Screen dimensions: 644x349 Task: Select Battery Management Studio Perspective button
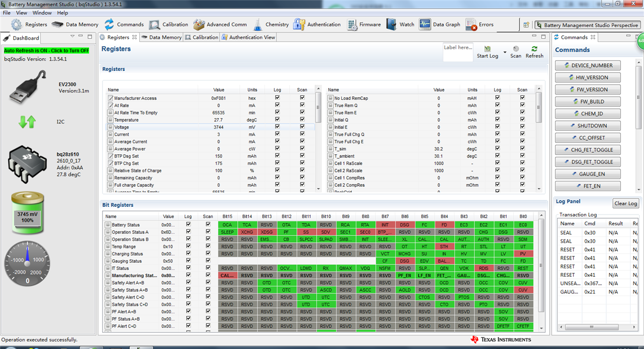tap(587, 25)
